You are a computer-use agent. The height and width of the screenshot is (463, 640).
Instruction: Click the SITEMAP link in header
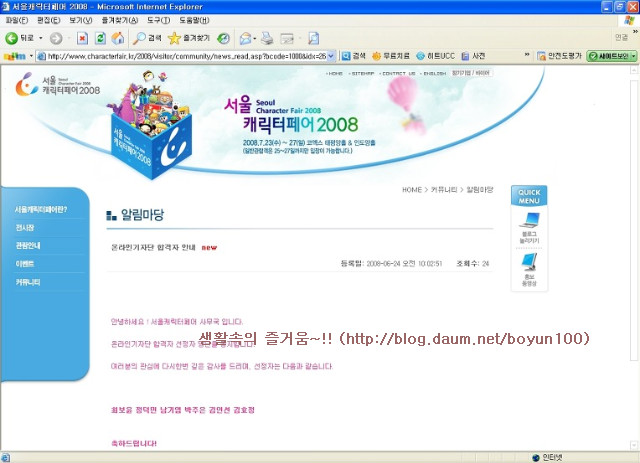pyautogui.click(x=362, y=73)
